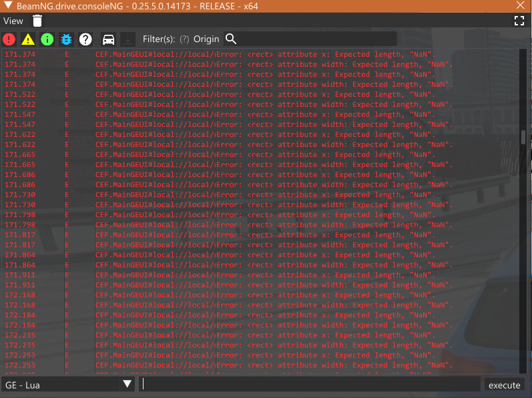Viewport: 532px width, 398px height.
Task: Select the 172.235 attribute x error row
Action: [x=261, y=335]
